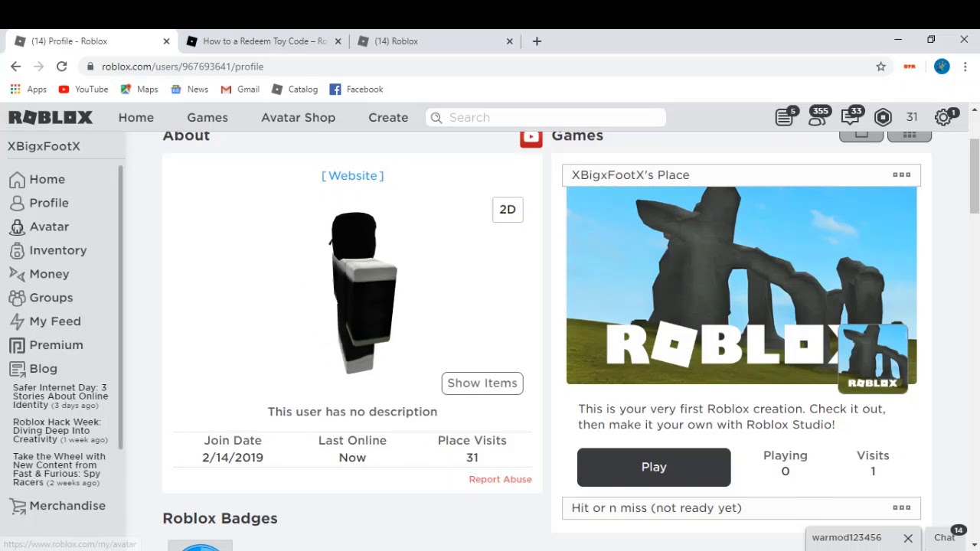Go back with browser back arrow
Viewport: 980px width, 551px height.
15,67
